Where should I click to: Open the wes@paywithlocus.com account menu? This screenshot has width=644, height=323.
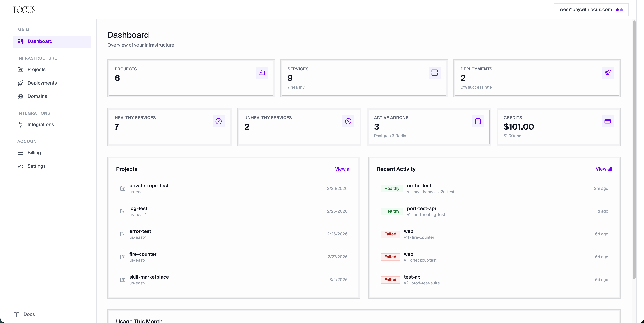pyautogui.click(x=591, y=10)
